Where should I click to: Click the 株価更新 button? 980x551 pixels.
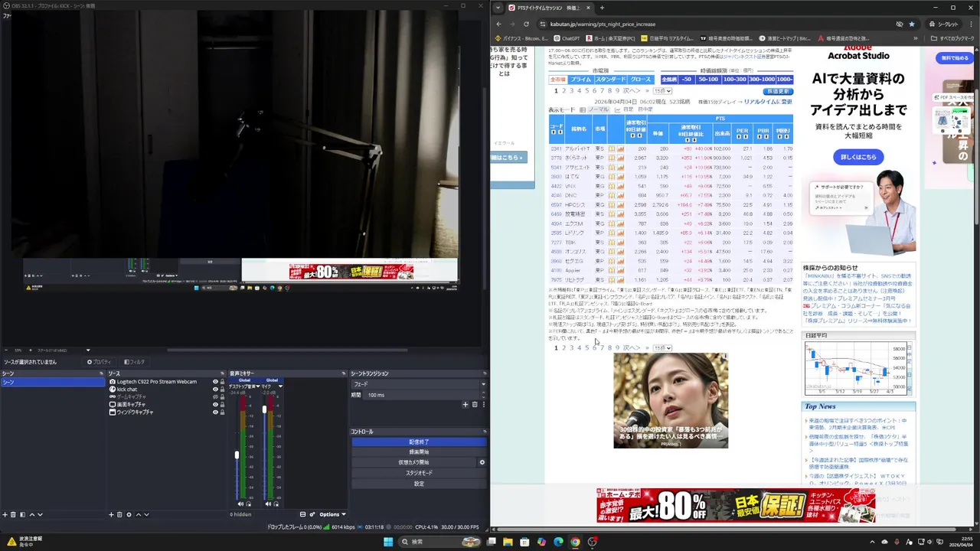tap(778, 91)
